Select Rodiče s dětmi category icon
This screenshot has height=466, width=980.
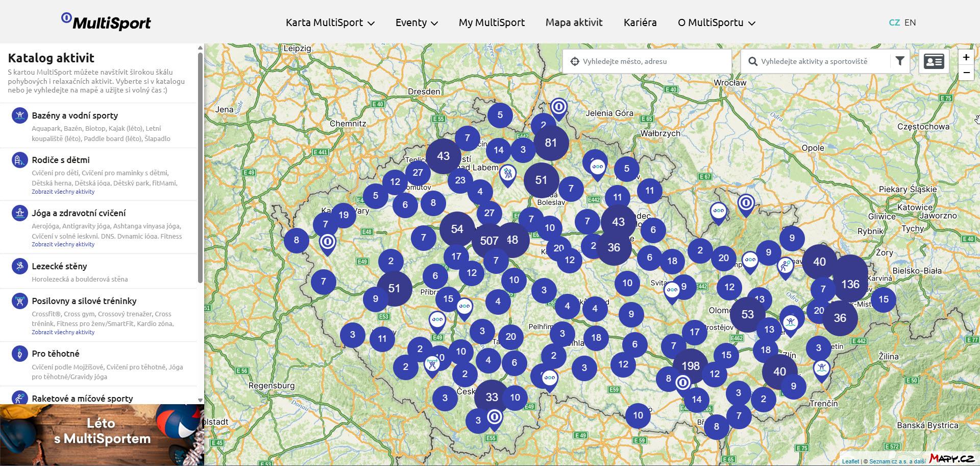pyautogui.click(x=19, y=160)
